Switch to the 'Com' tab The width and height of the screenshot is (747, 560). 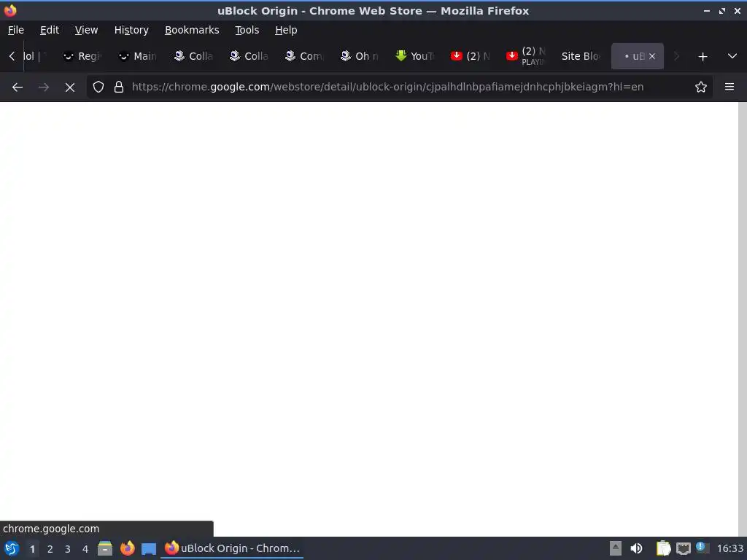click(x=304, y=56)
